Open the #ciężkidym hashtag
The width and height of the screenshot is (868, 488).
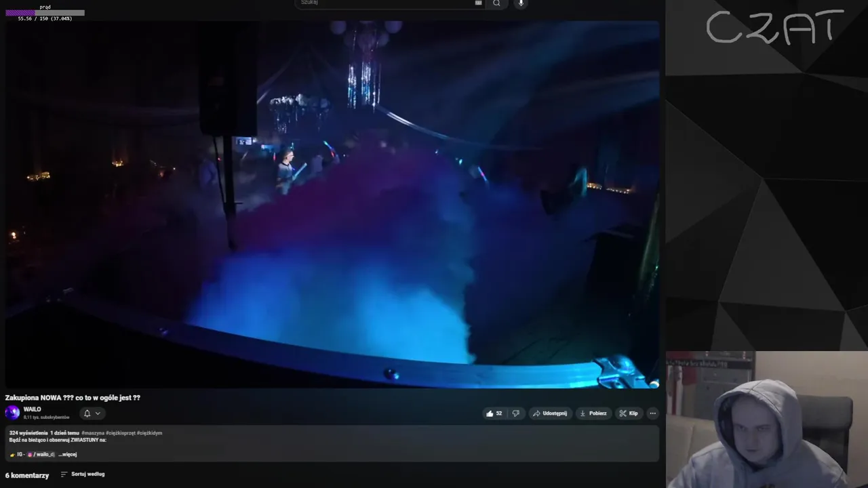[150, 432]
